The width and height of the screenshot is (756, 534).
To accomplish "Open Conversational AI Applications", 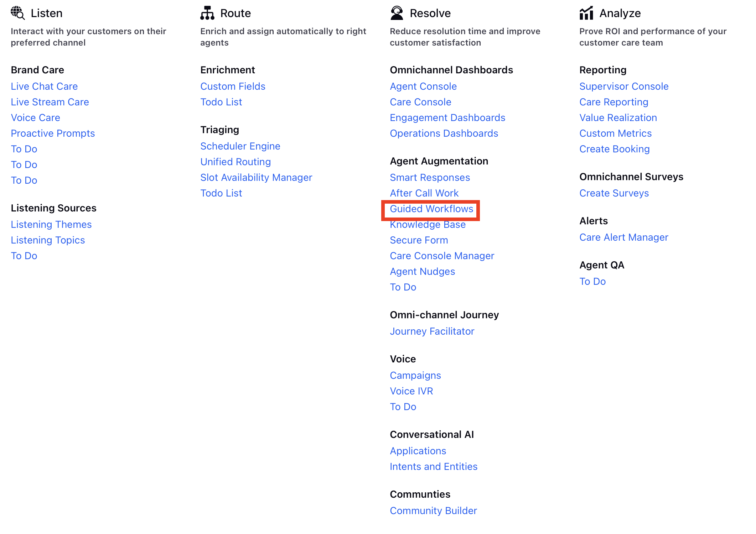I will click(418, 451).
